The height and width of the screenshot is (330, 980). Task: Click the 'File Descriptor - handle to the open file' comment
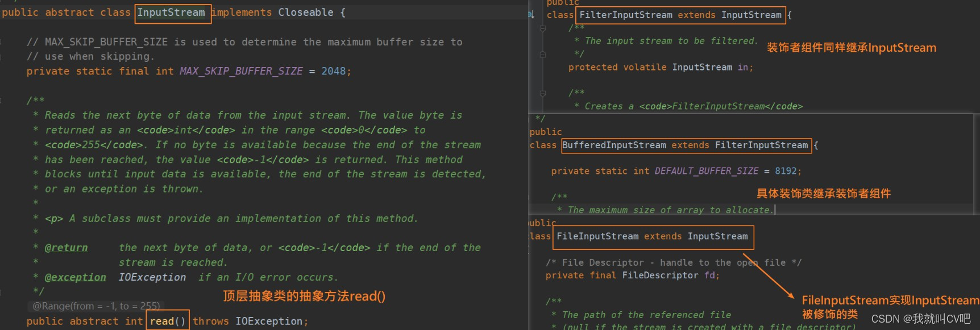674,262
